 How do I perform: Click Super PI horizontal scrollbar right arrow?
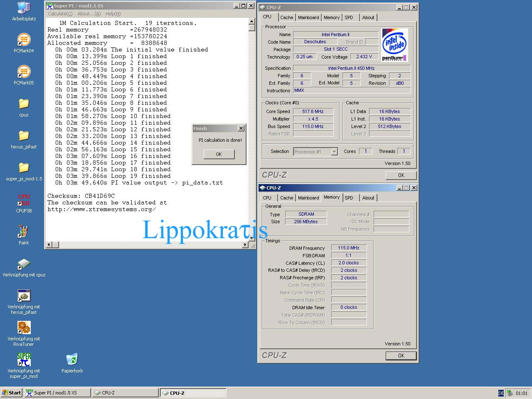point(245,245)
